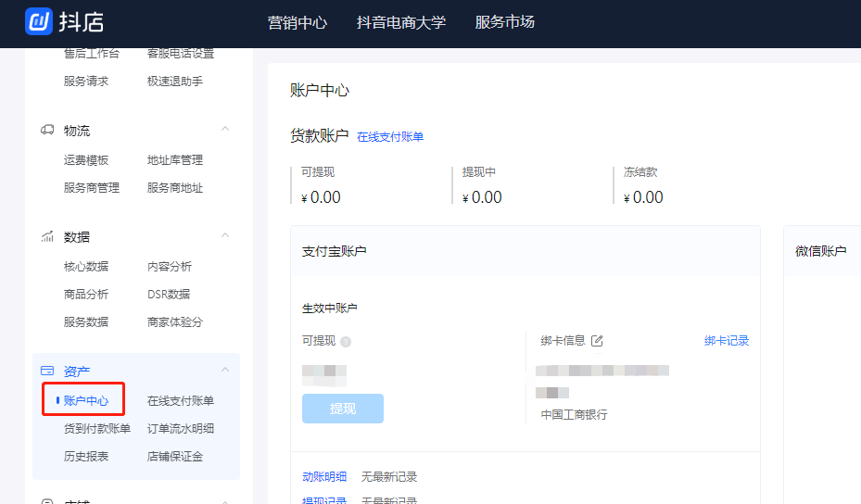Collapse the 数据 section chevron
The height and width of the screenshot is (504, 861).
224,236
